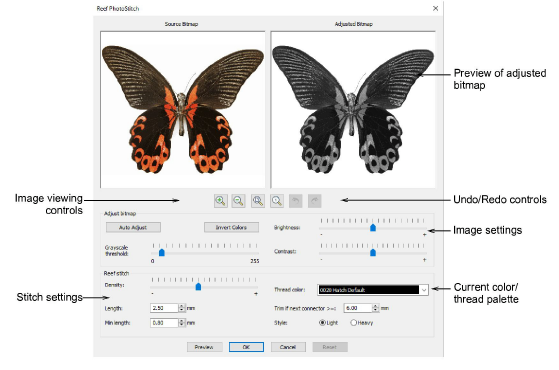Select the Heavy style radio button
The height and width of the screenshot is (370, 559).
click(353, 323)
